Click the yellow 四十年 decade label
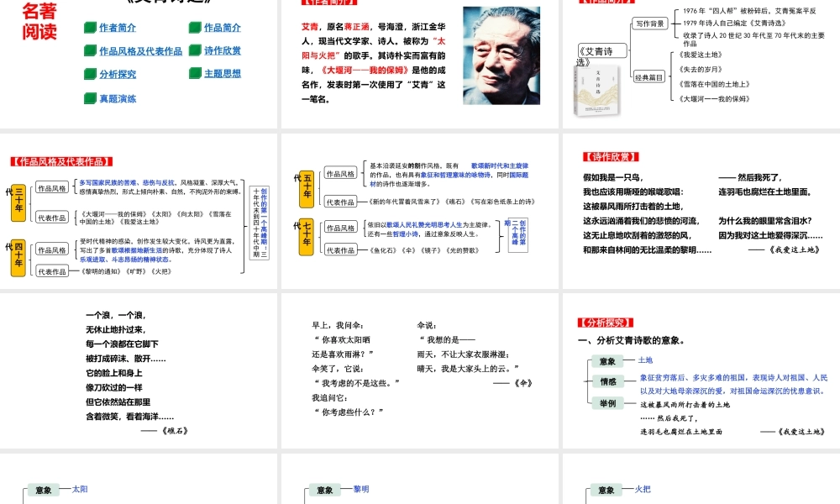The image size is (840, 504). (x=18, y=258)
